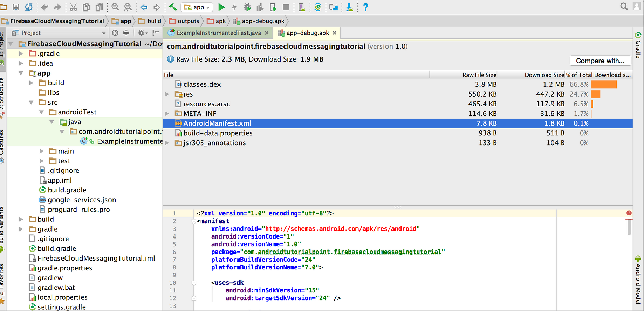The image size is (644, 311).
Task: Start debugging with the bug icon
Action: coord(247,7)
